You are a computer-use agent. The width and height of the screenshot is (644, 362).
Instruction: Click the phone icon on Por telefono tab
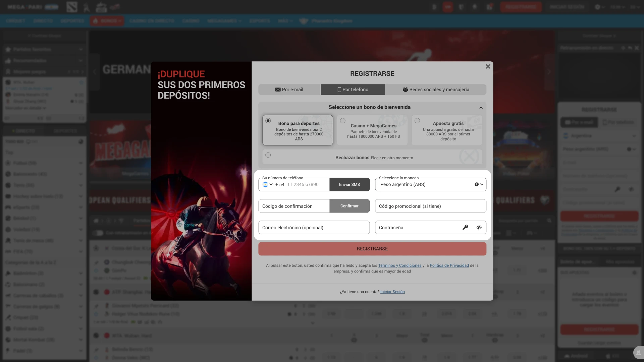click(x=339, y=89)
